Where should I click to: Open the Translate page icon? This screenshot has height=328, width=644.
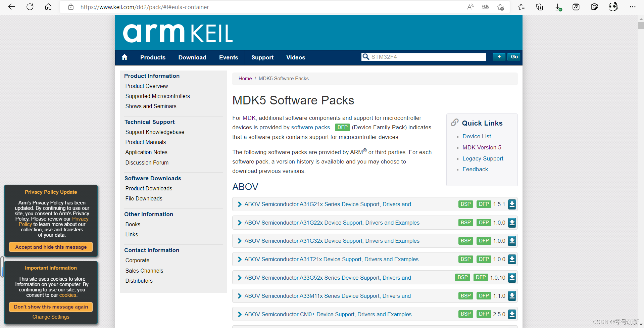(x=485, y=7)
